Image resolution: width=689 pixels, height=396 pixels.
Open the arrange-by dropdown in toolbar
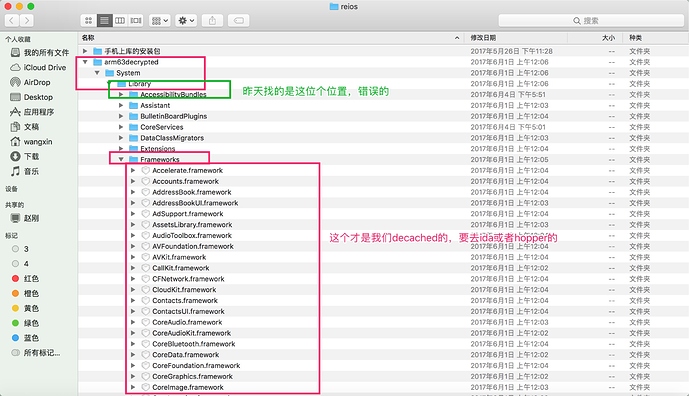[x=160, y=20]
